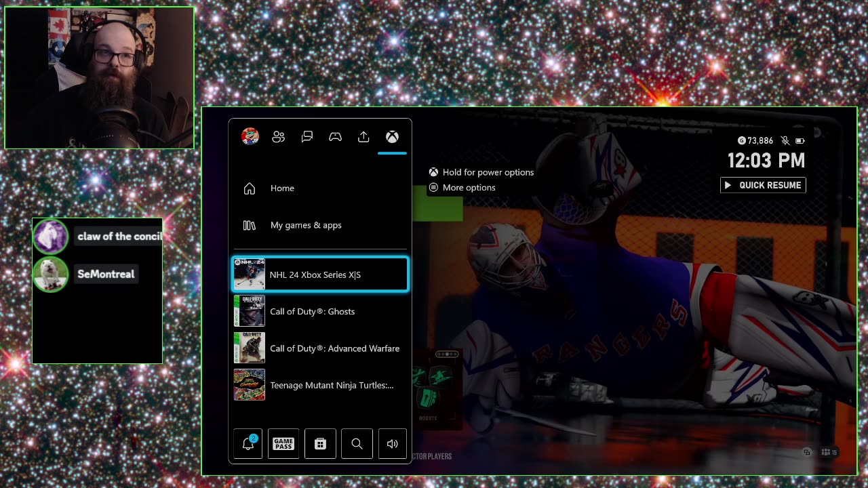Click the Xbox icon beside power options
The width and height of the screenshot is (868, 488).
[x=433, y=172]
